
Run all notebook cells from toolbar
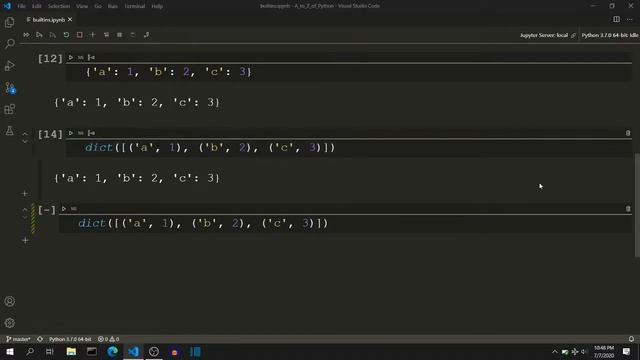pos(26,35)
